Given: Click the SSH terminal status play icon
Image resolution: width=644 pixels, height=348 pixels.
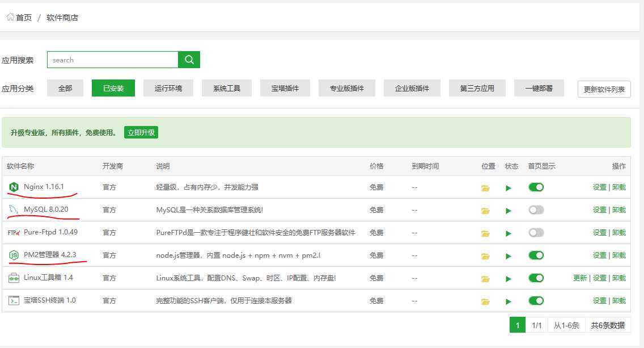Looking at the screenshot, I should (x=509, y=301).
